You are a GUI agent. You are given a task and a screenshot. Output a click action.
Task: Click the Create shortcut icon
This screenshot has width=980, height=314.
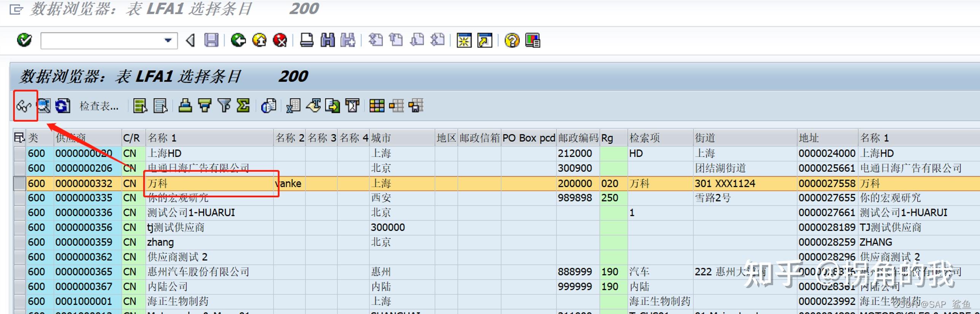pyautogui.click(x=485, y=40)
